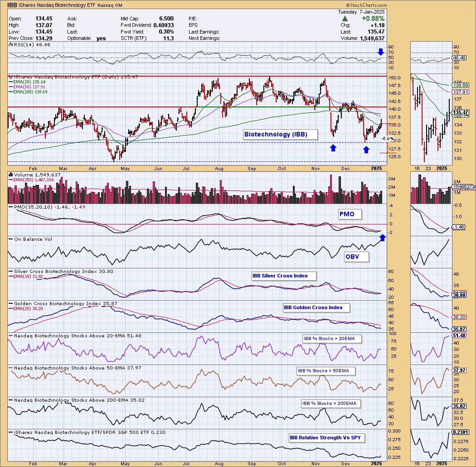Select the High value 137.07
Screen dimensions: 476x467
click(x=44, y=25)
